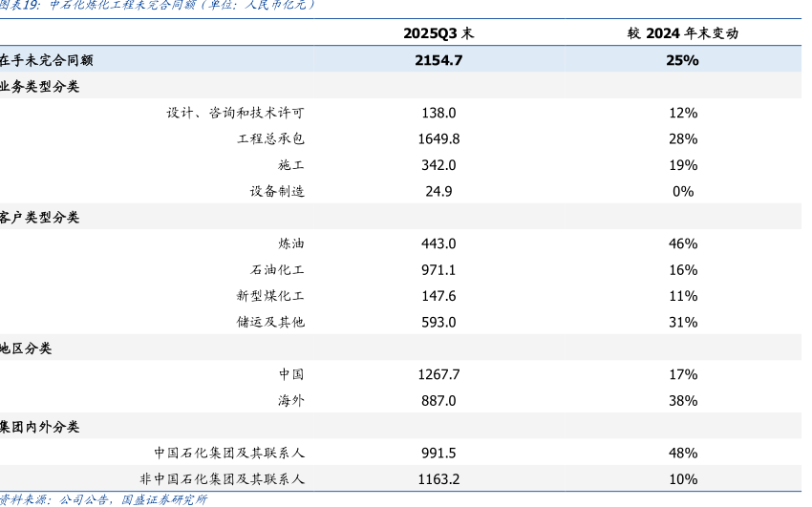Click the 储运及其他 value 593.0
Screen dimensions: 812x507
[x=438, y=322]
